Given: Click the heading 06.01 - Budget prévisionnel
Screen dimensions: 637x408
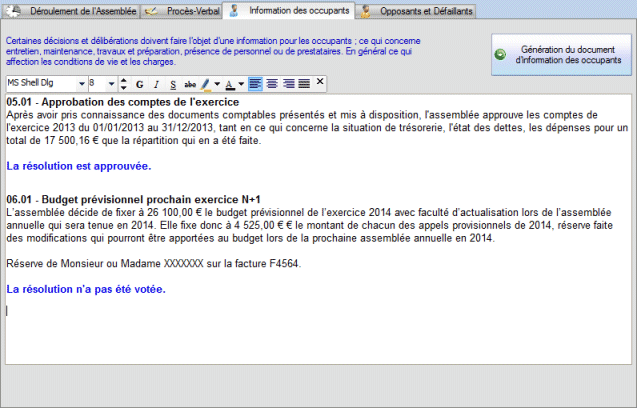Looking at the screenshot, I should pos(133,200).
